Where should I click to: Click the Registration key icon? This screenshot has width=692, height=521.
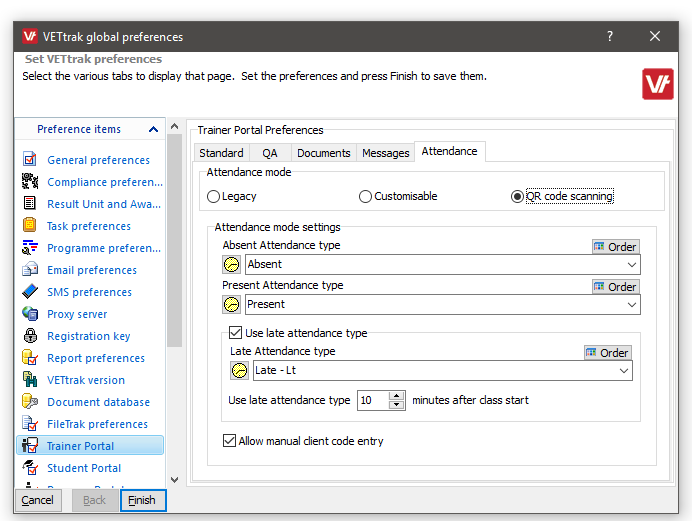tap(29, 336)
